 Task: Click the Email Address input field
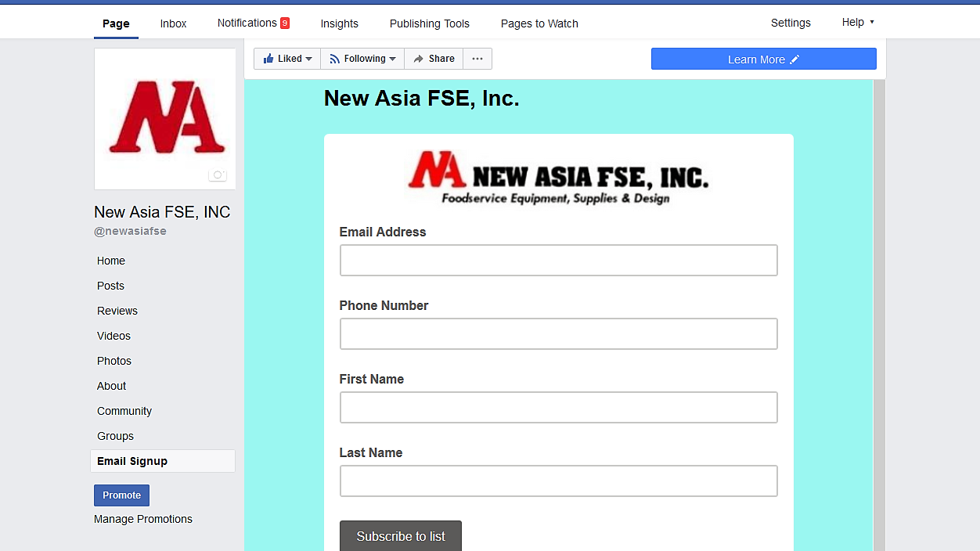(558, 261)
